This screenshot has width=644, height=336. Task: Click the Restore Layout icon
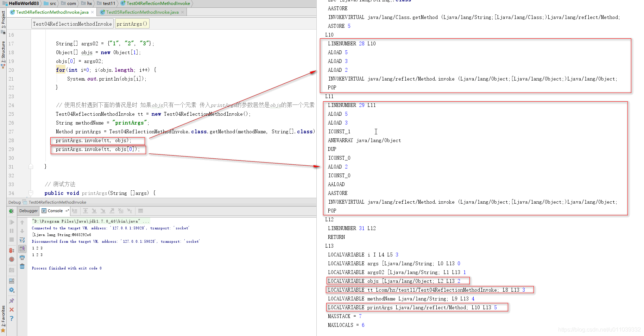12,281
